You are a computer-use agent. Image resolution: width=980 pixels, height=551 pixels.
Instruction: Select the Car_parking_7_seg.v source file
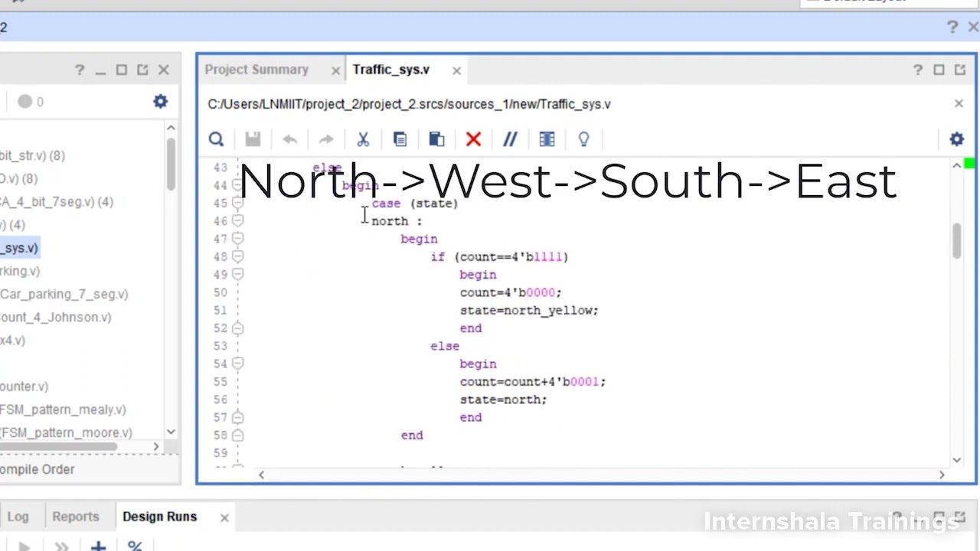[64, 294]
